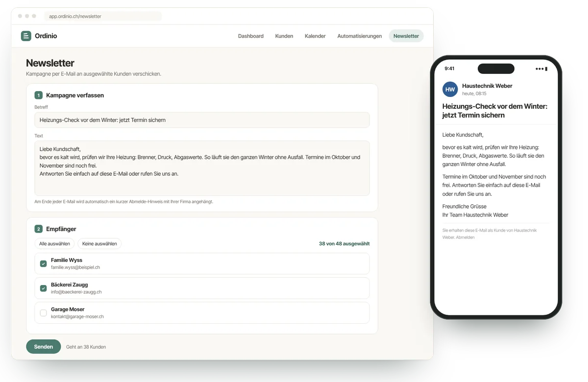Click 'Freundliche Grüsse' in the phone preview

click(x=465, y=206)
